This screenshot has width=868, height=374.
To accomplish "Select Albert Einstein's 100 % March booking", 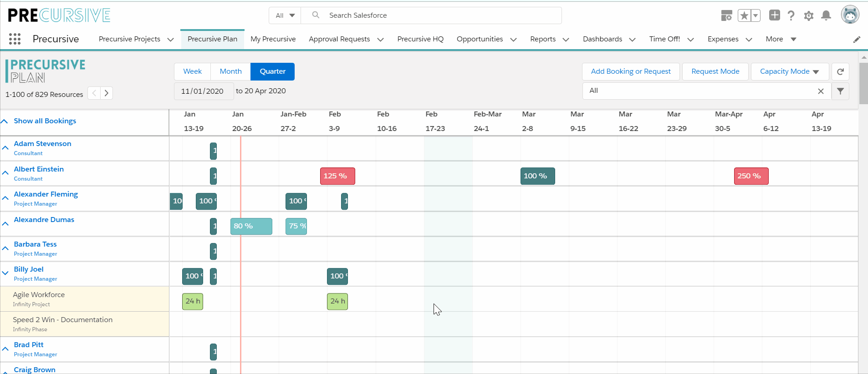I will coord(537,176).
